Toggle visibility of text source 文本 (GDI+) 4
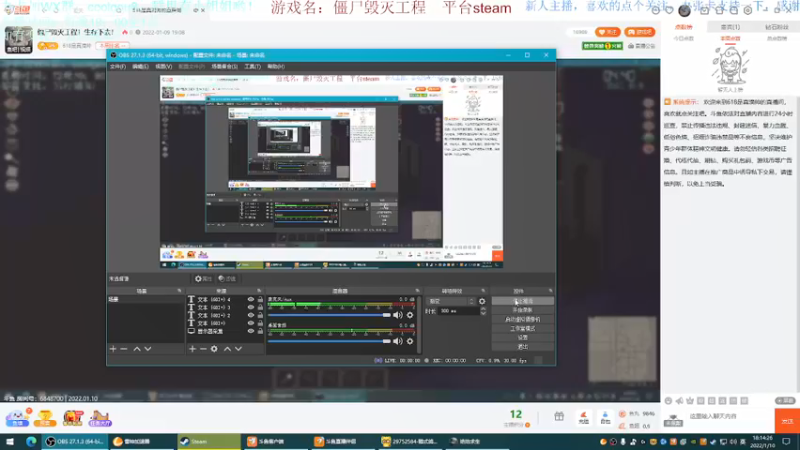Viewport: 800px width, 450px height. (251, 299)
